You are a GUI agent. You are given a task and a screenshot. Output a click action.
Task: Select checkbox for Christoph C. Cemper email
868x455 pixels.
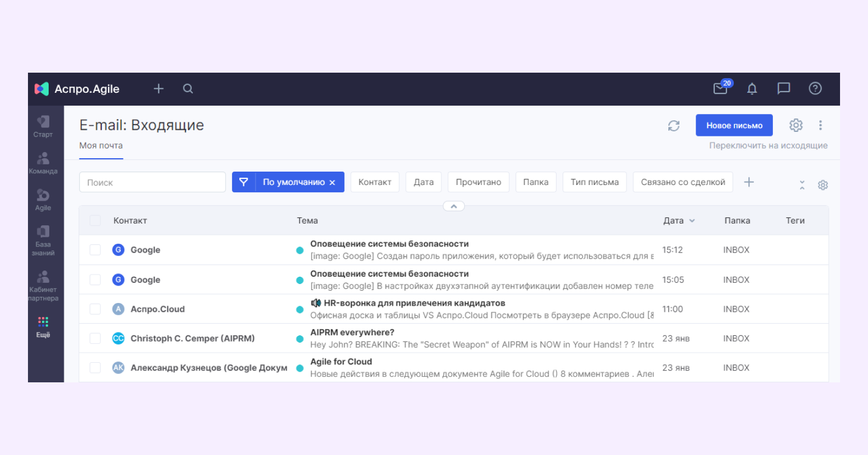95,338
